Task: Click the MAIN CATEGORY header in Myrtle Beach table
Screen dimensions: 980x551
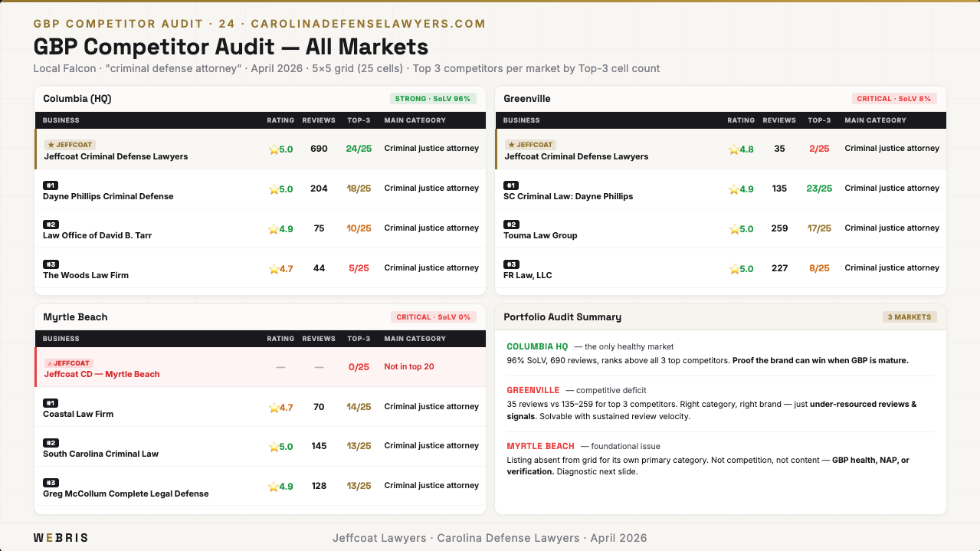Action: [x=415, y=339]
